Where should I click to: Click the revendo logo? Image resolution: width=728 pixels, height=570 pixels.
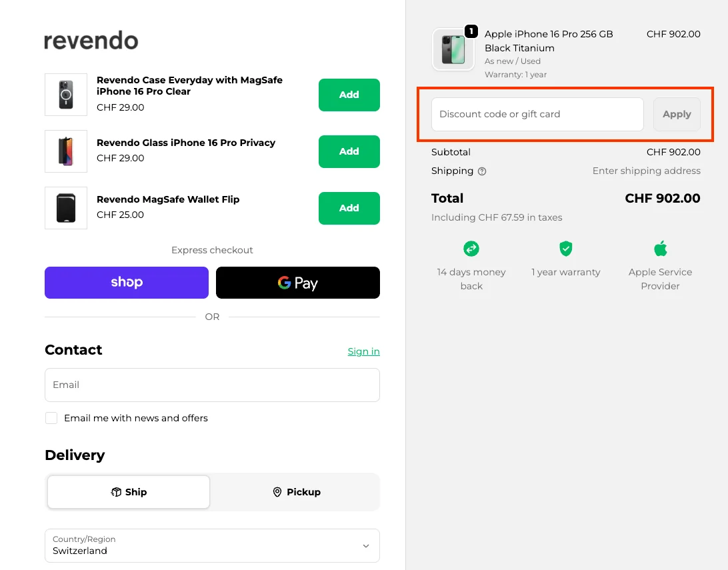(x=91, y=41)
